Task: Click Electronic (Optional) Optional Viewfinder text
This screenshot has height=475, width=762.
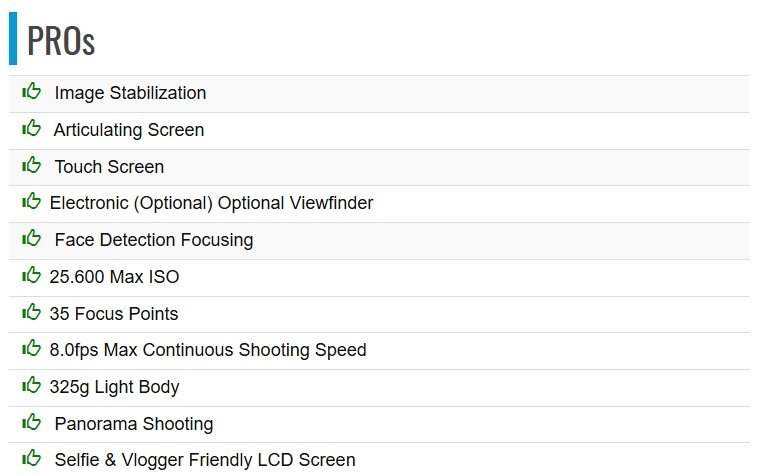Action: click(211, 203)
